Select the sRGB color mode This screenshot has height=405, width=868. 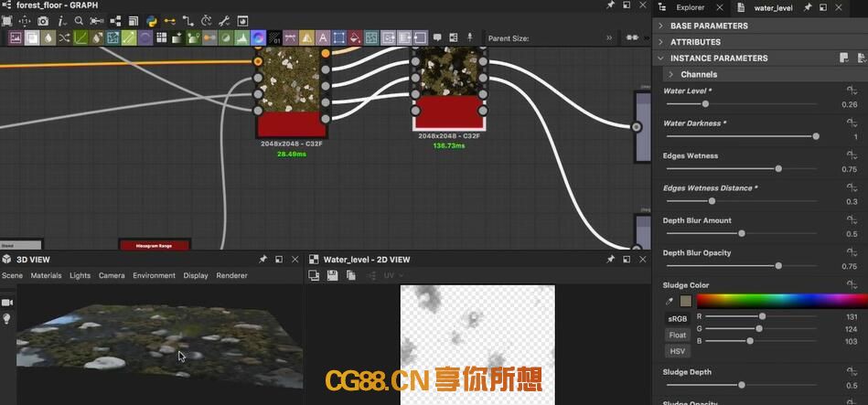(677, 319)
